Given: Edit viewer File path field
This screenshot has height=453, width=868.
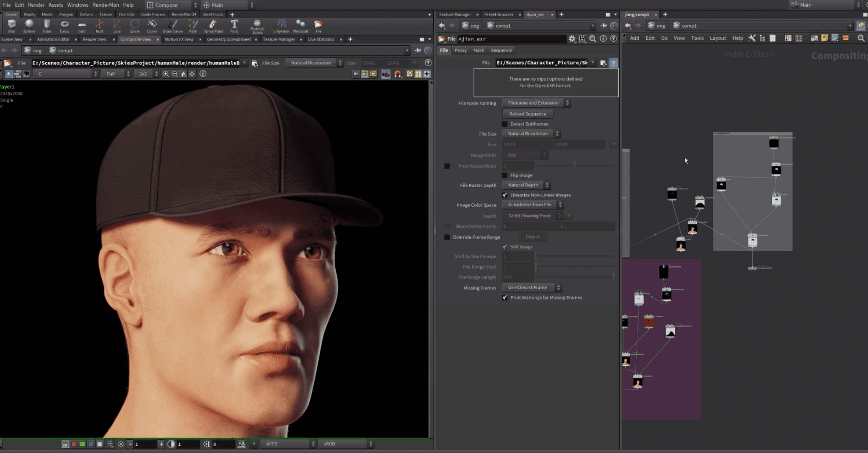Looking at the screenshot, I should (136, 63).
